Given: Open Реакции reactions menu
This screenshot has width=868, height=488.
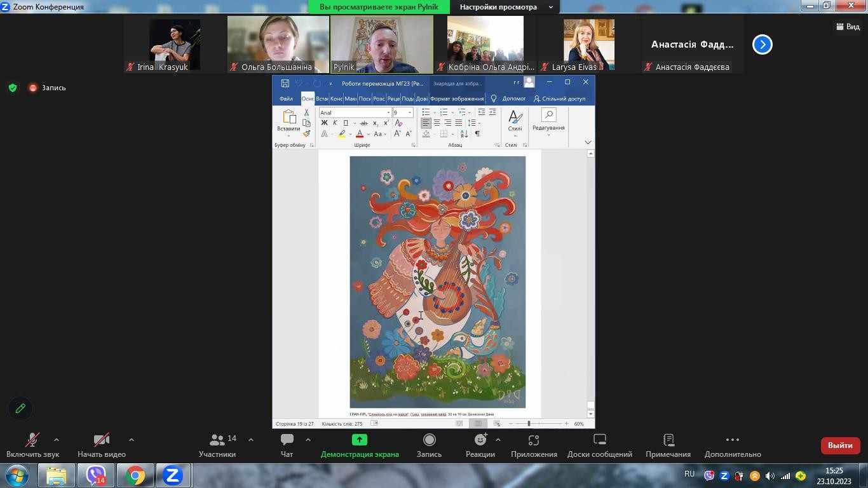Looking at the screenshot, I should click(x=480, y=445).
